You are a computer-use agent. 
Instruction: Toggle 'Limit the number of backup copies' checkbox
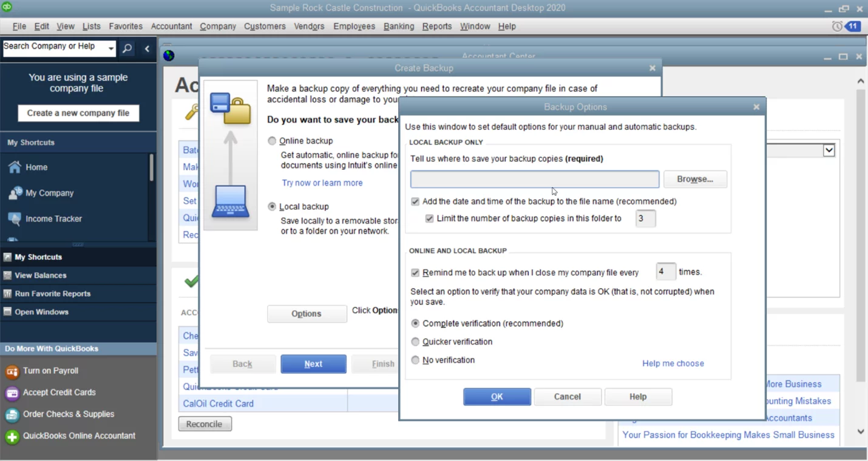(430, 218)
